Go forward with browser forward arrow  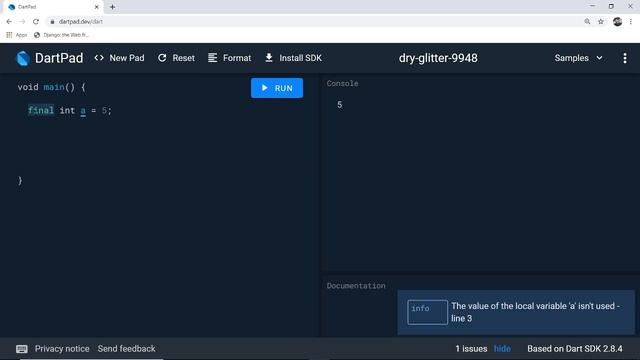tap(22, 22)
